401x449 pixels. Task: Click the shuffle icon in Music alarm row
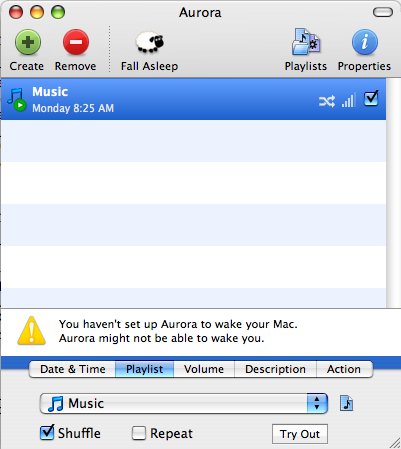click(327, 101)
